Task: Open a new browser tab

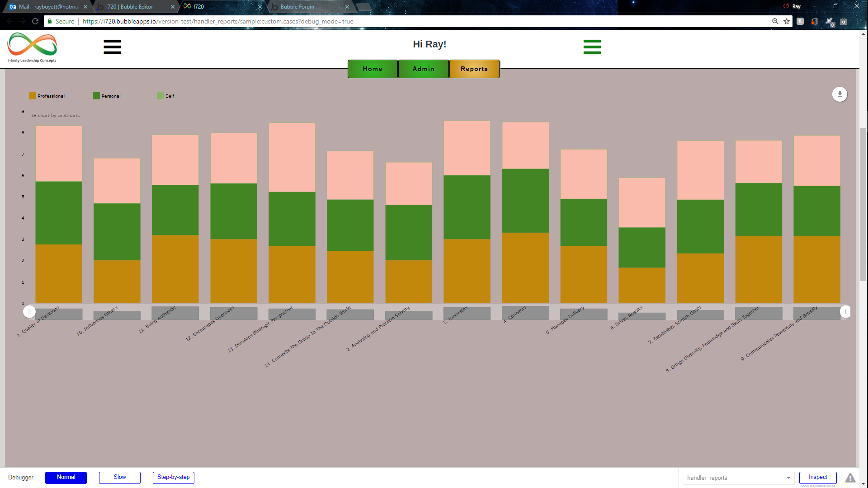Action: pos(363,7)
